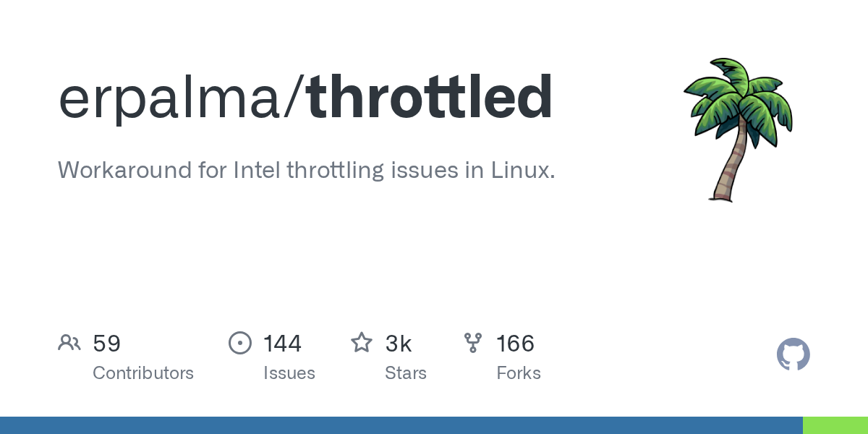868x434 pixels.
Task: Open the bold "throttled" repository name
Action: tap(430, 98)
